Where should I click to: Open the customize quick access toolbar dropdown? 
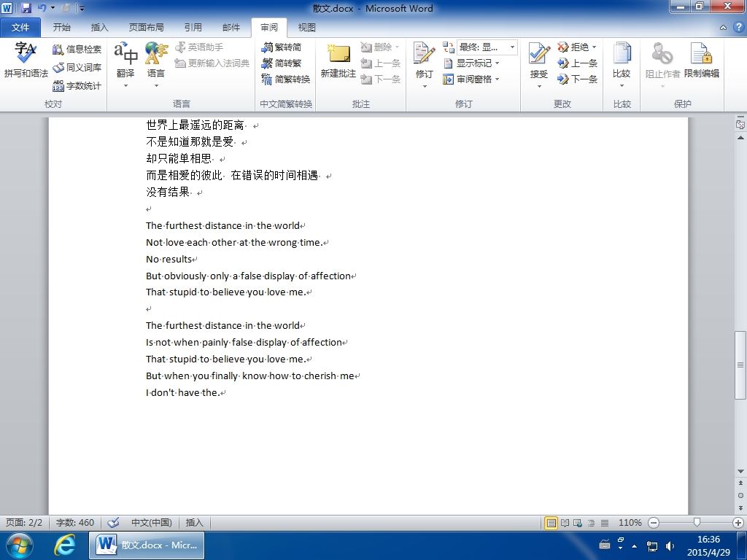(x=82, y=8)
